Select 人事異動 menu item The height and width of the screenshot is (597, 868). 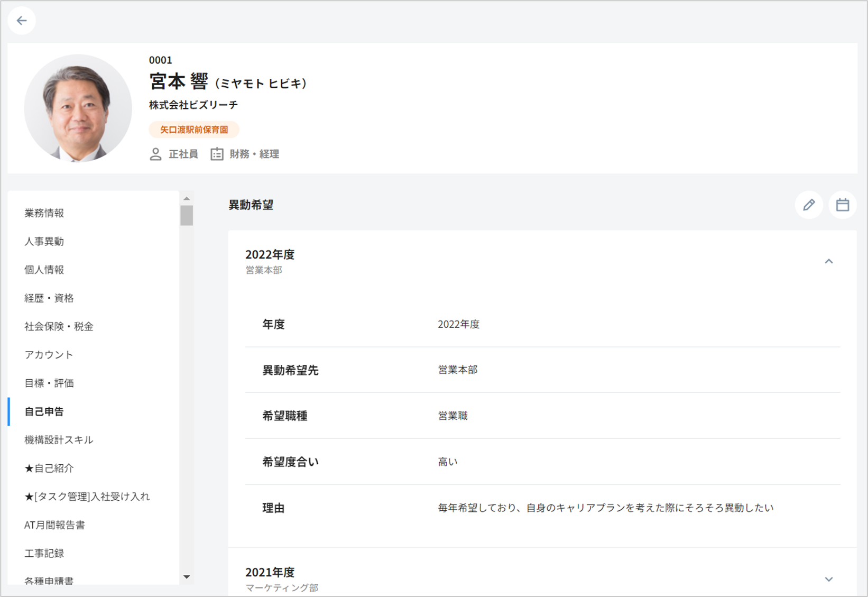tap(44, 242)
